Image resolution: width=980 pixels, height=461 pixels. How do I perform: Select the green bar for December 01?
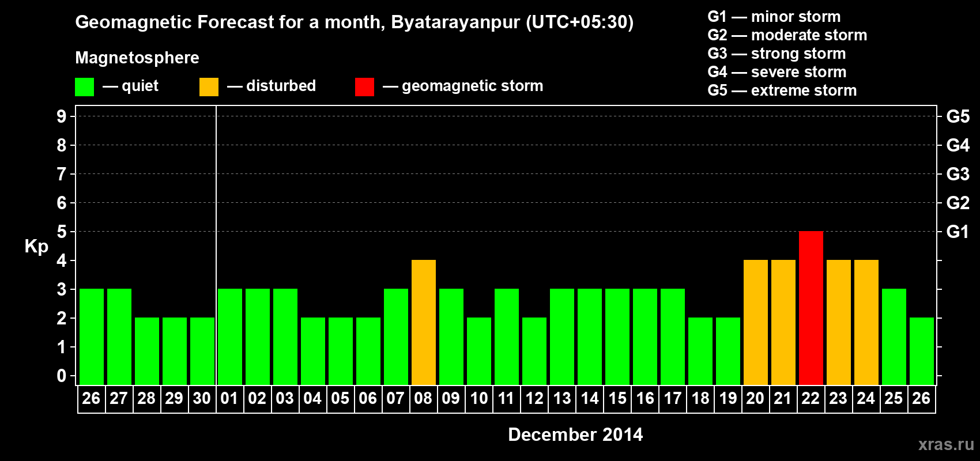pos(230,337)
